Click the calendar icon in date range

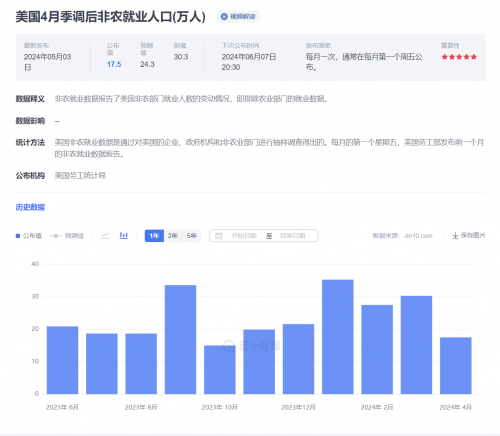pos(219,236)
